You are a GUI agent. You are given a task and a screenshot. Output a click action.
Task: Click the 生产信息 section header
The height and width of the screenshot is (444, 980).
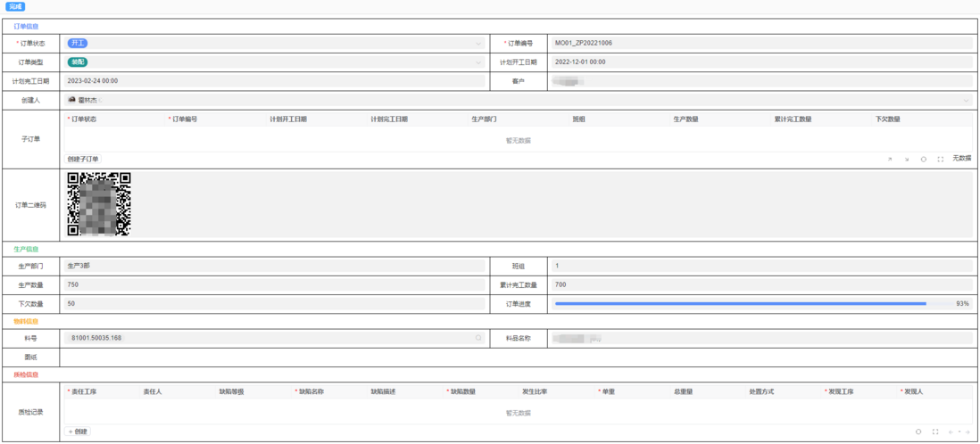(x=26, y=249)
